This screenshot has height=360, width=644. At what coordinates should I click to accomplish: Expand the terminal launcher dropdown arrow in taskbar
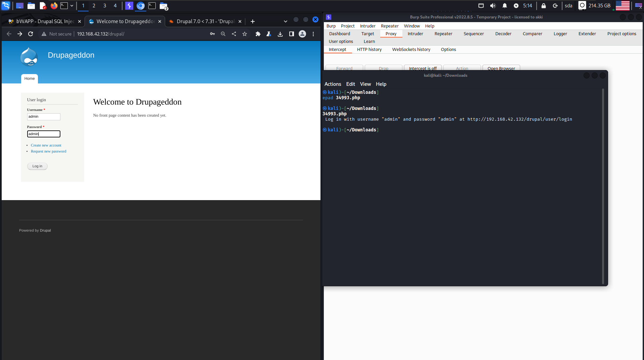click(72, 6)
